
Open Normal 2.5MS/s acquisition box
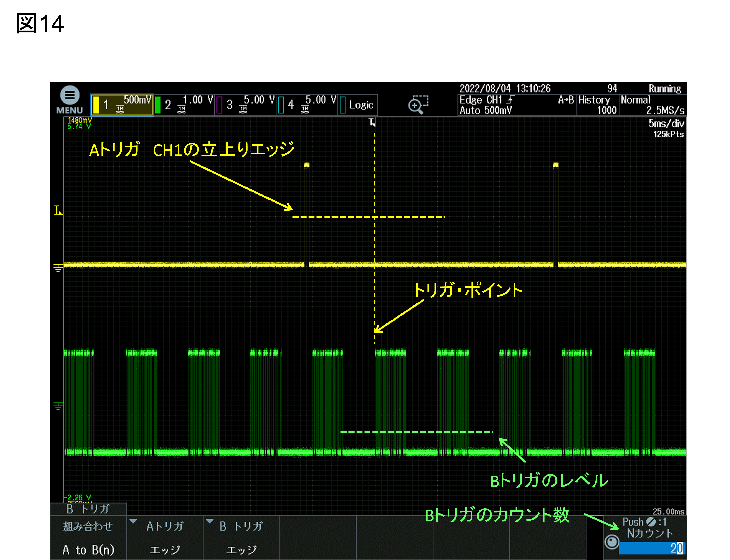click(653, 105)
